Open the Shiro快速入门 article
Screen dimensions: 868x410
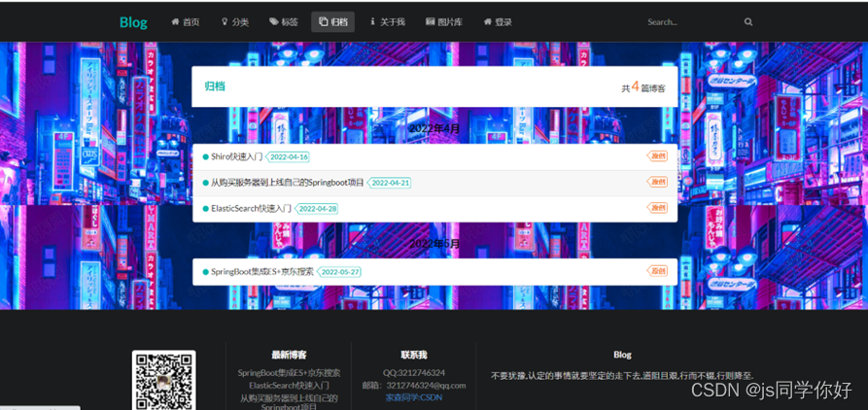point(237,156)
